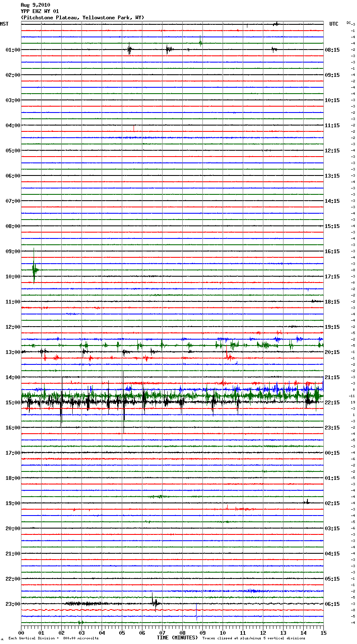Select the 16:00 MST row label

[x=13, y=428]
